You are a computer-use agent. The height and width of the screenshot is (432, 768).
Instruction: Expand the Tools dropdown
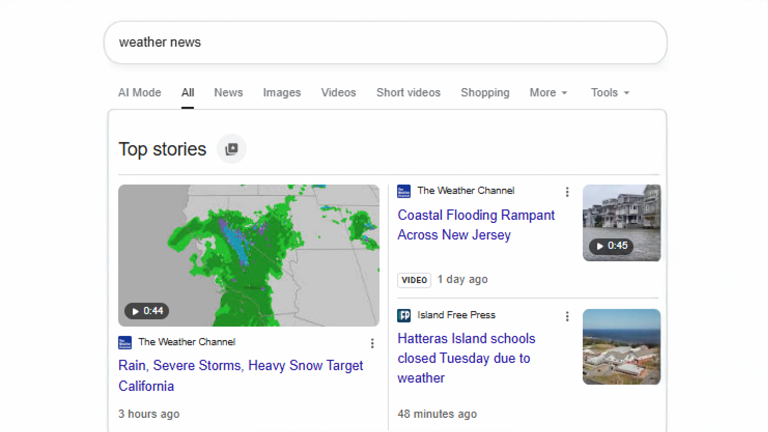pos(610,93)
